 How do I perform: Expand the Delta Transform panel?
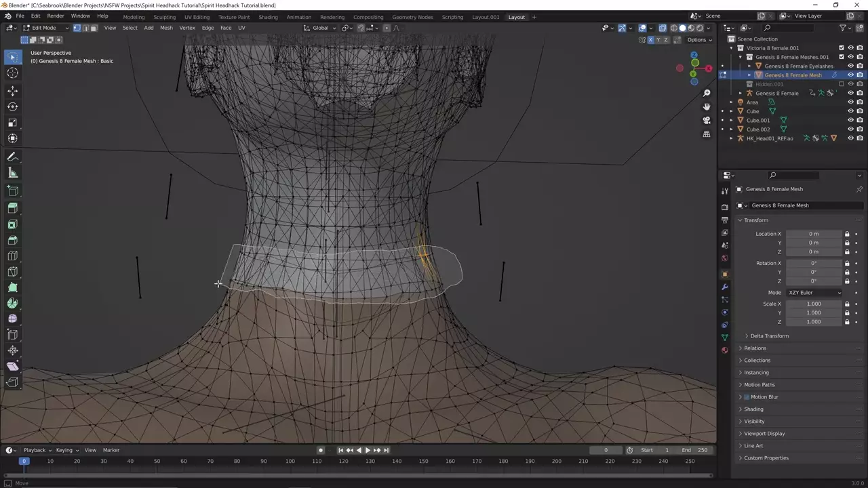coord(769,336)
